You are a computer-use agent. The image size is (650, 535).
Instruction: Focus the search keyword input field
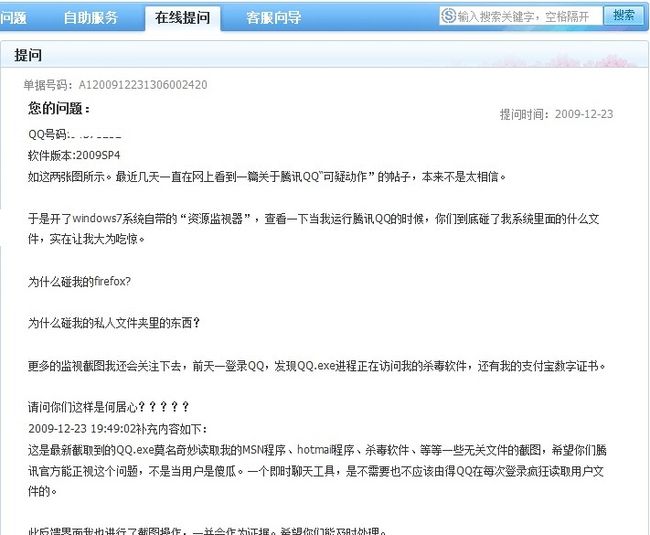coord(521,16)
